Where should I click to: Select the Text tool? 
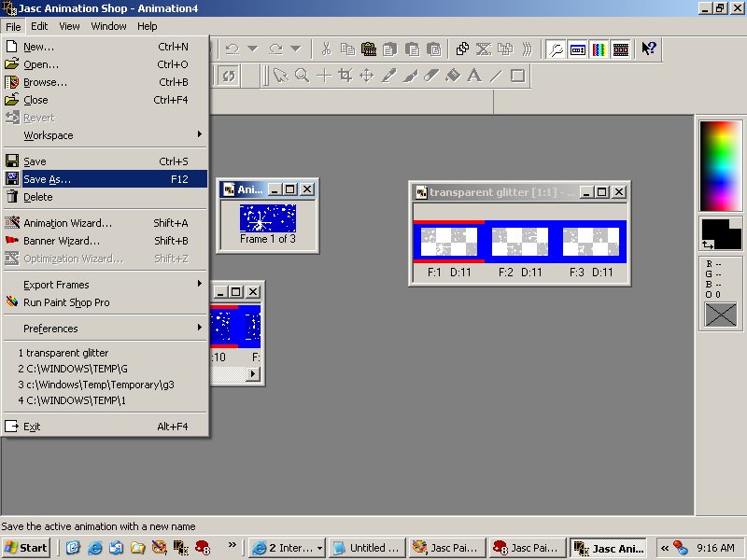coord(474,76)
